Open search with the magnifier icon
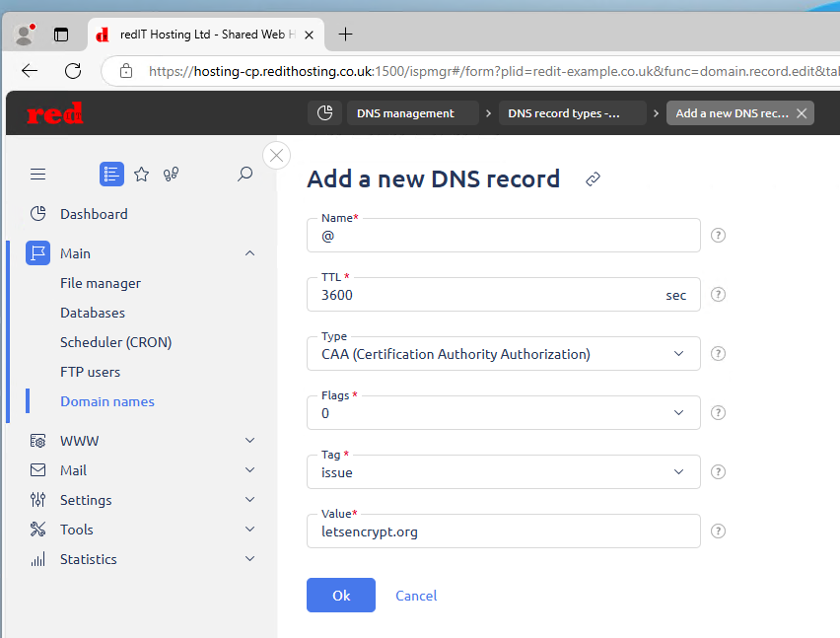840x638 pixels. 245,174
